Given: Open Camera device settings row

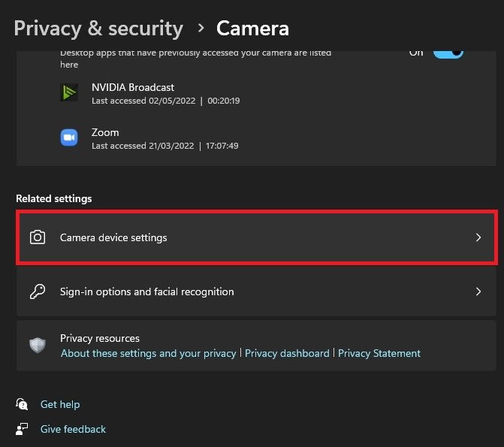Looking at the screenshot, I should 255,237.
